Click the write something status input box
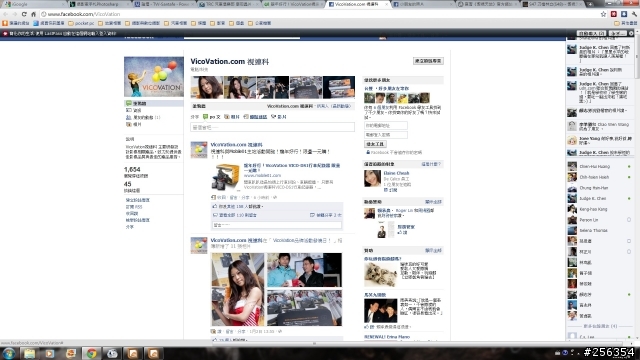Screen dimensions: 640x360 click(x=272, y=127)
